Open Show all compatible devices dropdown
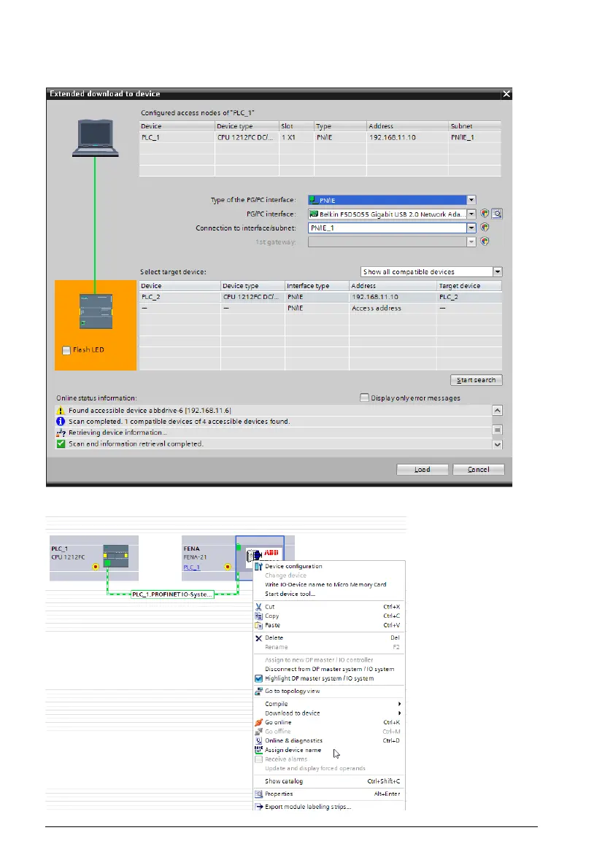613x868 pixels. 497,272
